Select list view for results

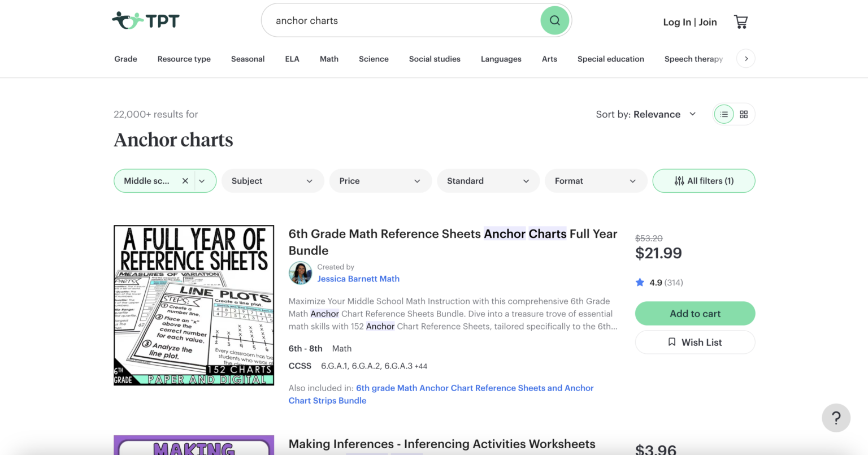[724, 114]
